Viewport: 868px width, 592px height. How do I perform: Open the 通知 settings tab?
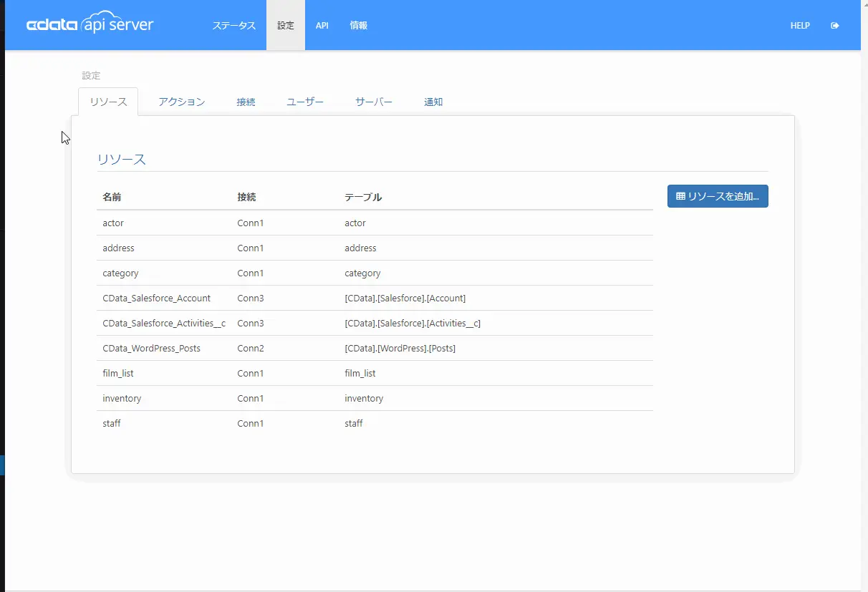click(x=433, y=102)
